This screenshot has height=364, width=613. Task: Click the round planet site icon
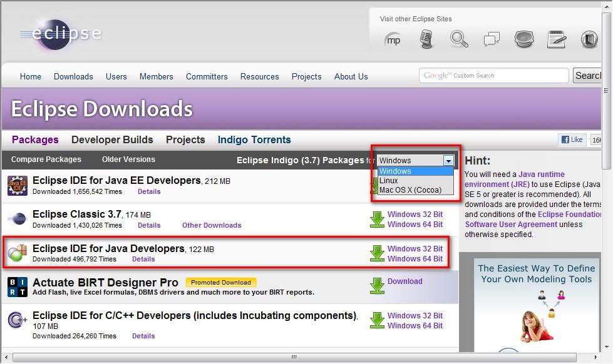pos(524,39)
